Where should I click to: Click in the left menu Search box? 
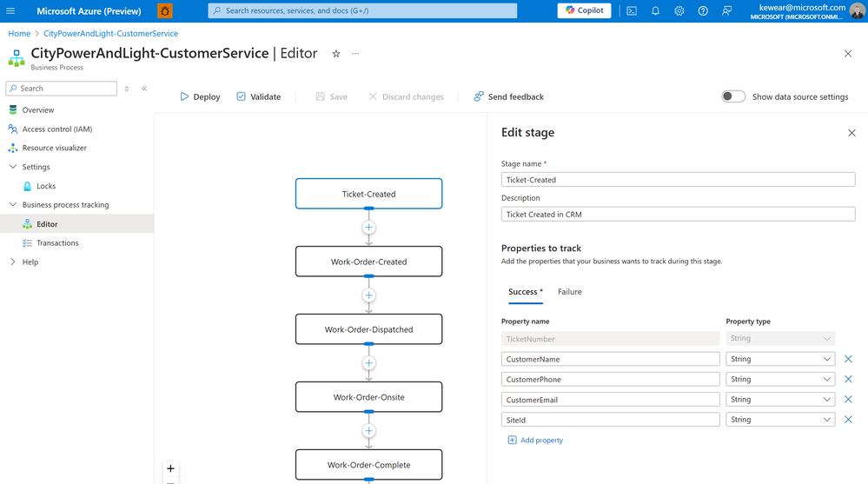coord(62,89)
